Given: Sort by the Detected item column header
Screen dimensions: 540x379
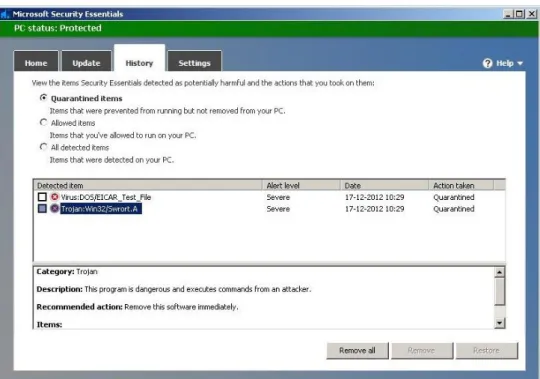Looking at the screenshot, I should click(x=148, y=186).
